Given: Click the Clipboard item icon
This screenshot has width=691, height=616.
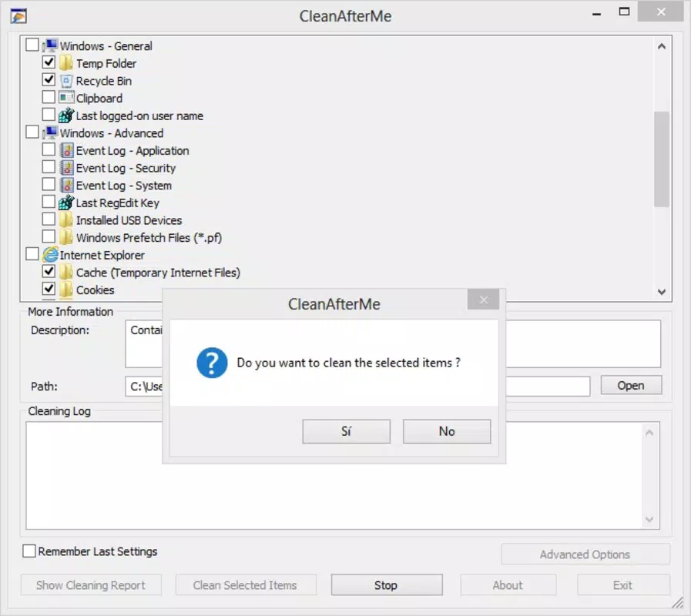Looking at the screenshot, I should (x=66, y=98).
